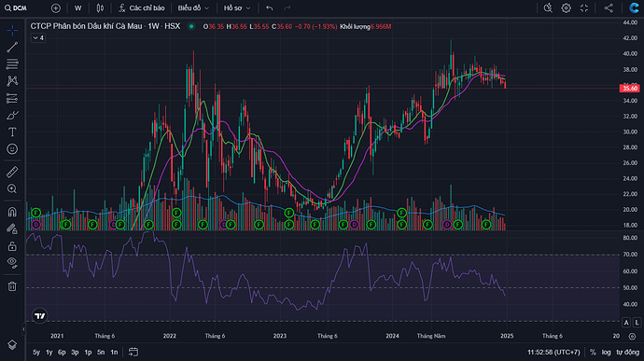Remove drawings with trash icon
The height and width of the screenshot is (361, 644).
tap(12, 286)
